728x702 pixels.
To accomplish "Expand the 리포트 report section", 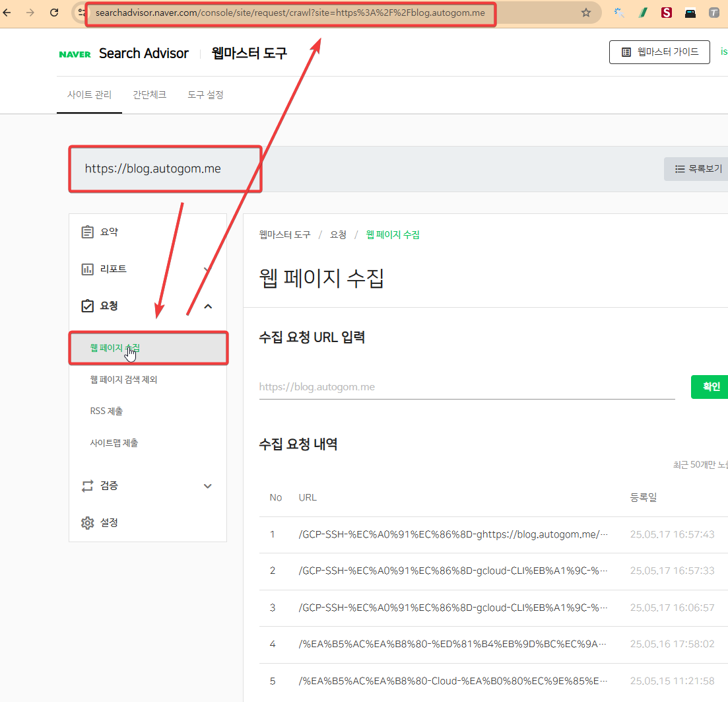I will [113, 269].
